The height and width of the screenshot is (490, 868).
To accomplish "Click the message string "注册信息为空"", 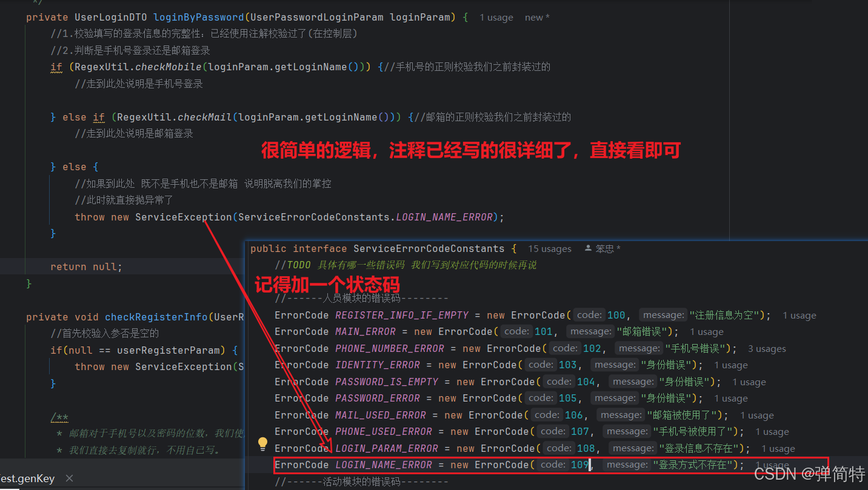I will pos(725,315).
